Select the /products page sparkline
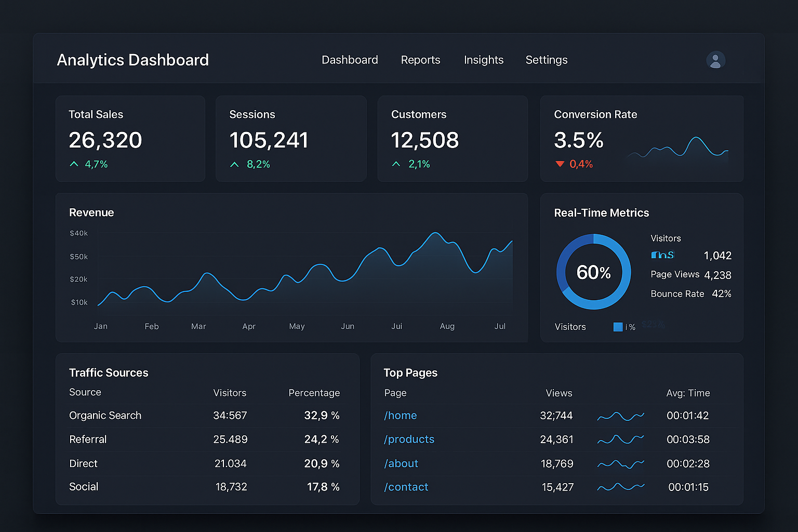The height and width of the screenshot is (532, 798). 620,440
